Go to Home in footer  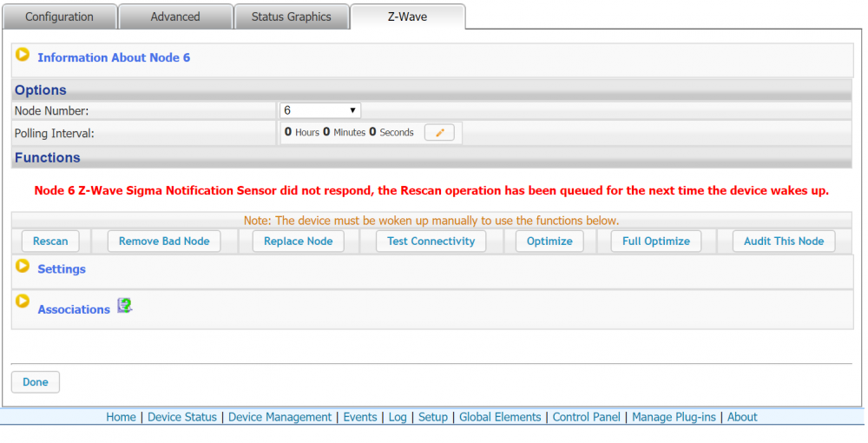click(x=121, y=417)
